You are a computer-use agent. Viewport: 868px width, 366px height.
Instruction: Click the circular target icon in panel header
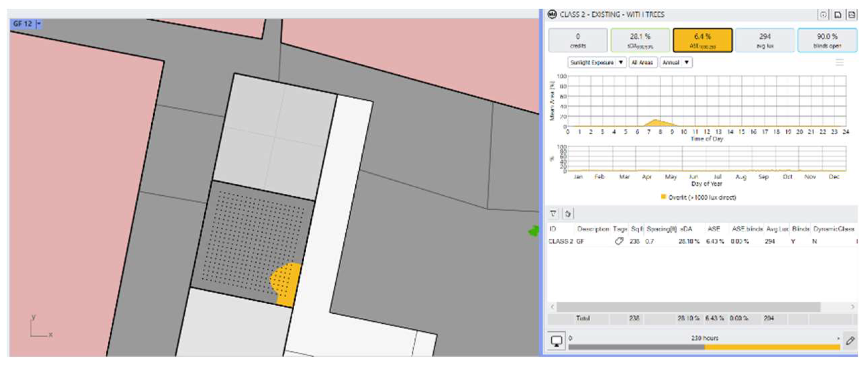pos(823,15)
